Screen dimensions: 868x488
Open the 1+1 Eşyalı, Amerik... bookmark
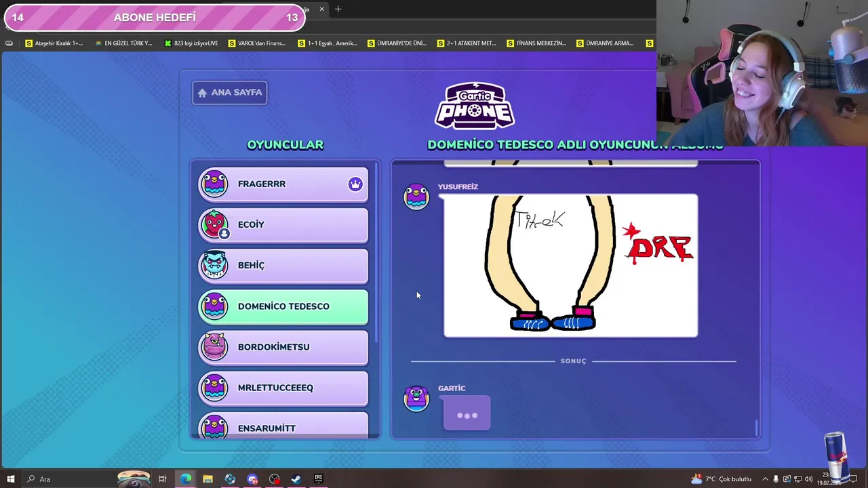point(328,43)
